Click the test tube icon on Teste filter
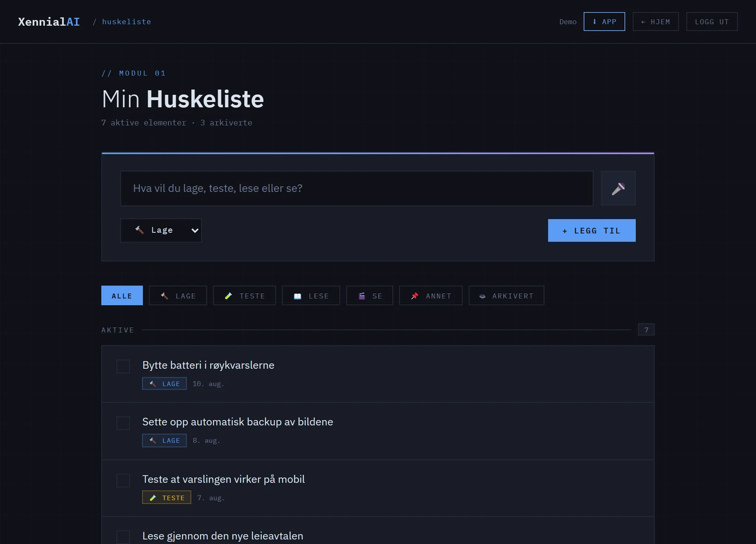 coord(229,296)
